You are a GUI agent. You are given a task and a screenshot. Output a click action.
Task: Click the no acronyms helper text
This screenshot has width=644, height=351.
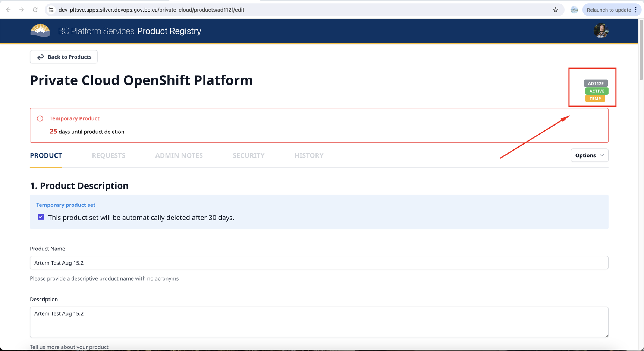pos(104,278)
